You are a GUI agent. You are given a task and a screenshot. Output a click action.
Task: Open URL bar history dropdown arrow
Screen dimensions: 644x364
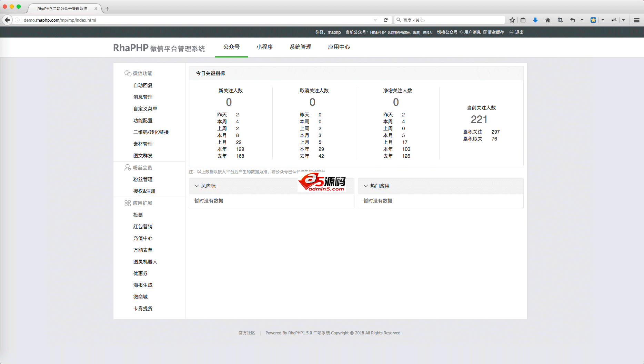(x=375, y=20)
